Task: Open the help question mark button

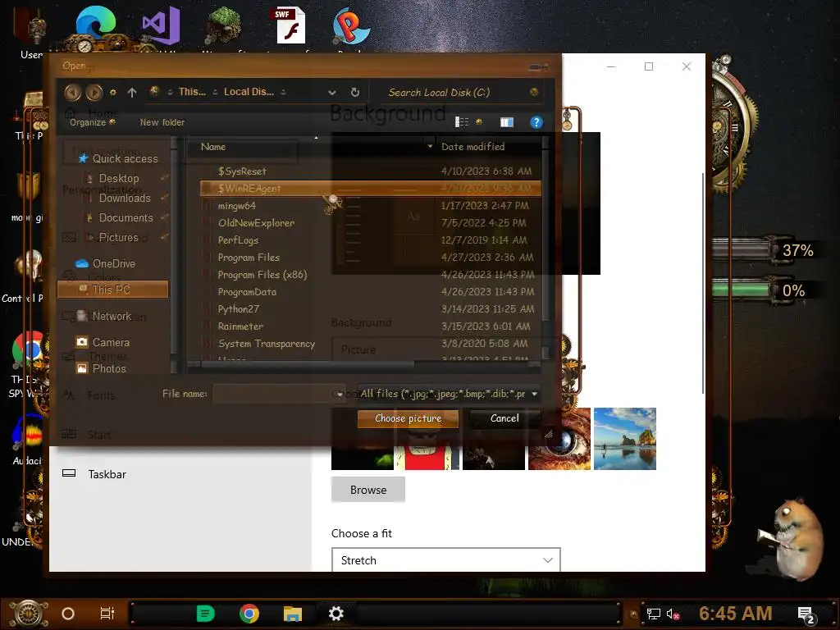Action: click(x=536, y=122)
